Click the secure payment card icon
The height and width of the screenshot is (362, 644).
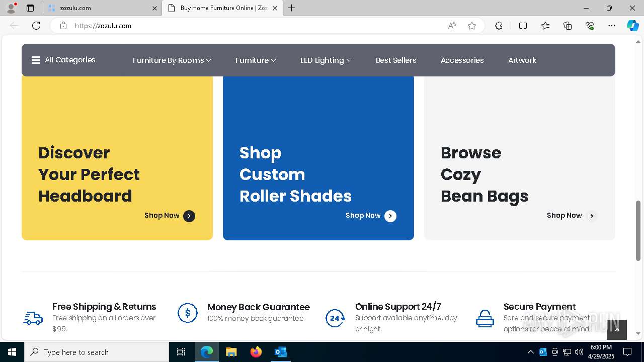click(485, 318)
